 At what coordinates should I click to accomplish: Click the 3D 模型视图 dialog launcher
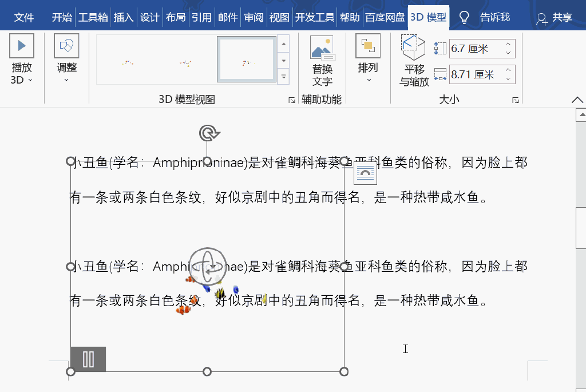click(291, 99)
